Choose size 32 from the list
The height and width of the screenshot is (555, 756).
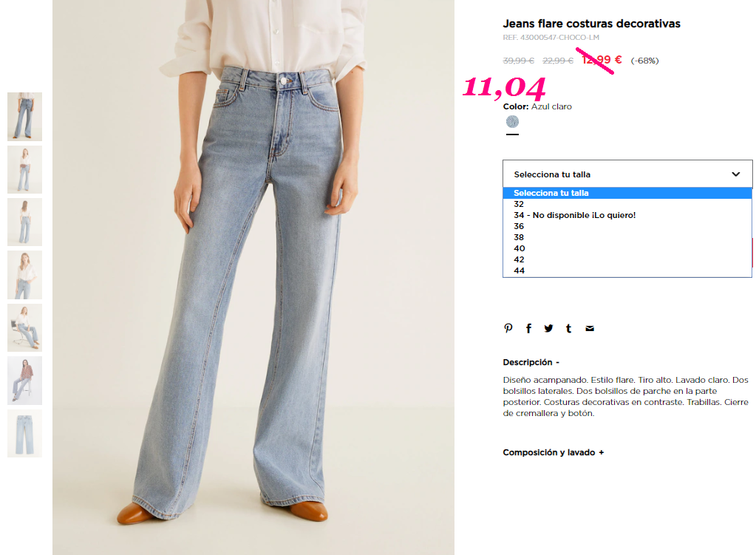coord(627,204)
